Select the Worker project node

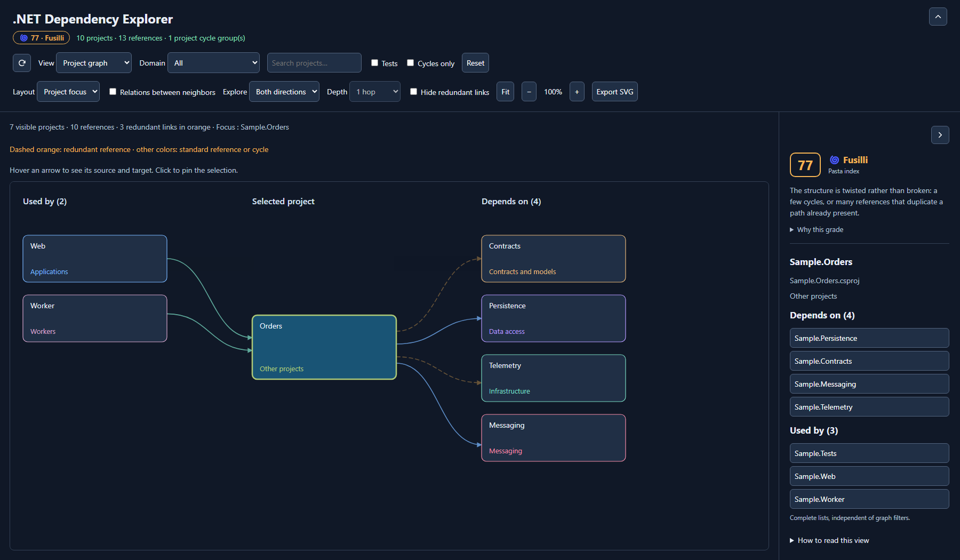[95, 318]
